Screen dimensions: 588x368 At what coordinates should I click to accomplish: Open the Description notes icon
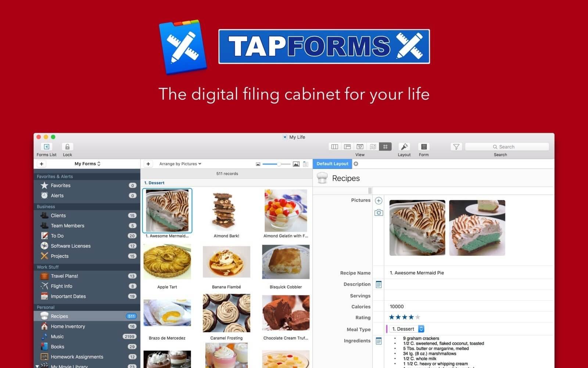379,284
